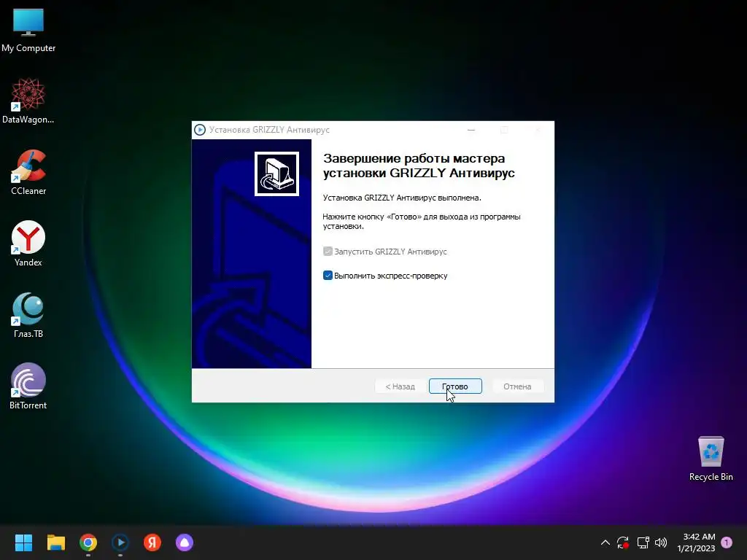Click the Установка GRIZZLY Антивирус window title

(269, 130)
